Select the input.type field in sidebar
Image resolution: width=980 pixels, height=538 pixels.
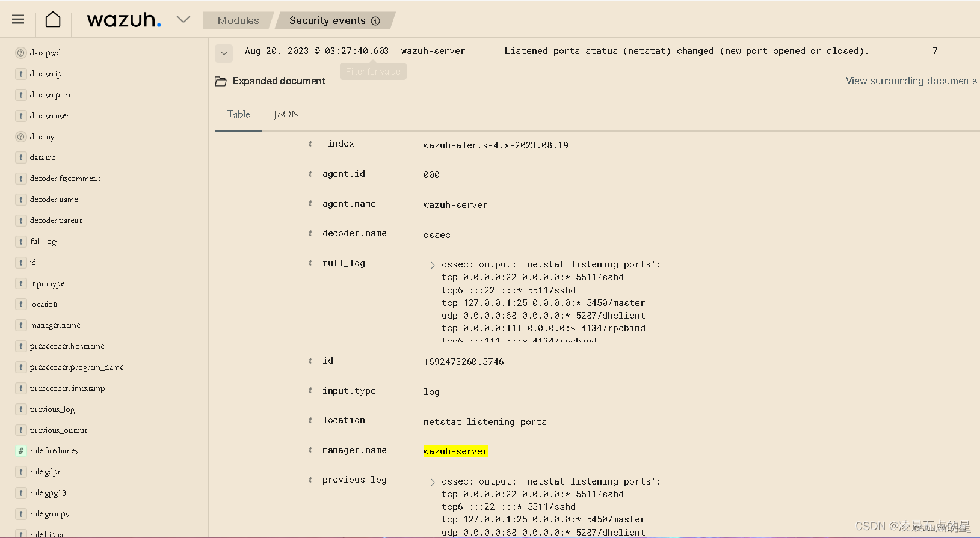pyautogui.click(x=47, y=284)
